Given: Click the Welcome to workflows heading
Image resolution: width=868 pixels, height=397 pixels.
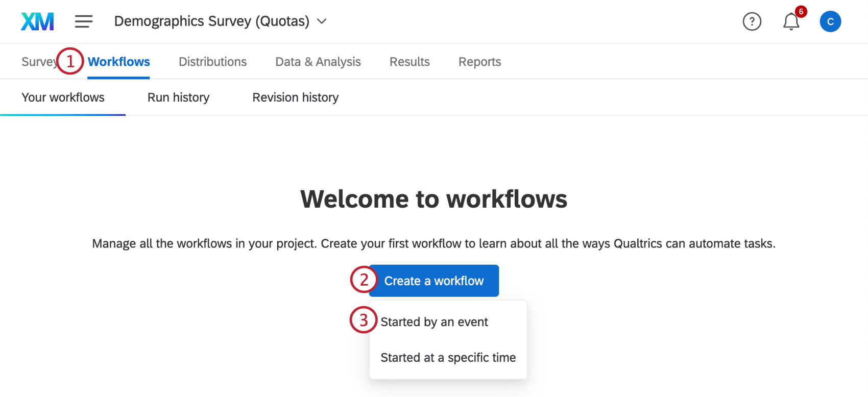Looking at the screenshot, I should pyautogui.click(x=433, y=199).
